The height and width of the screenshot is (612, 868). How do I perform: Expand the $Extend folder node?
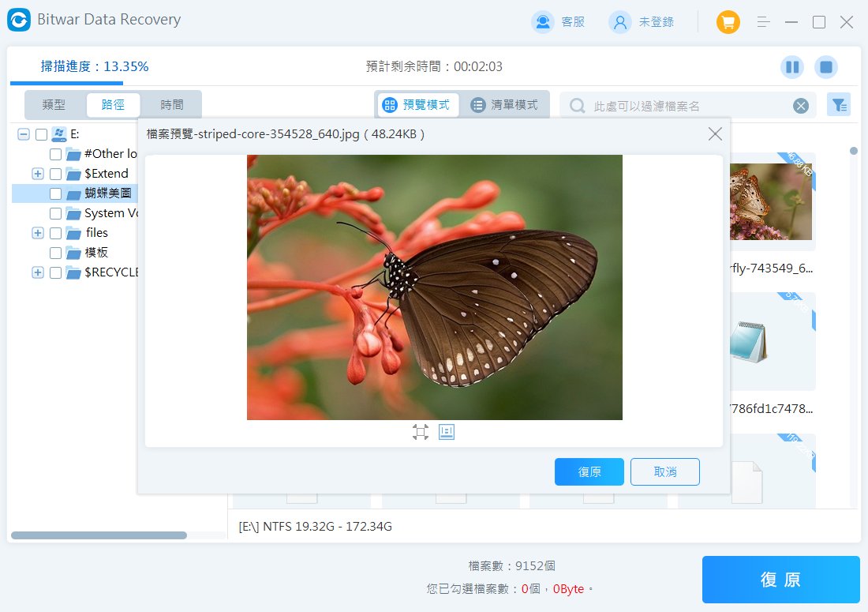coord(37,174)
